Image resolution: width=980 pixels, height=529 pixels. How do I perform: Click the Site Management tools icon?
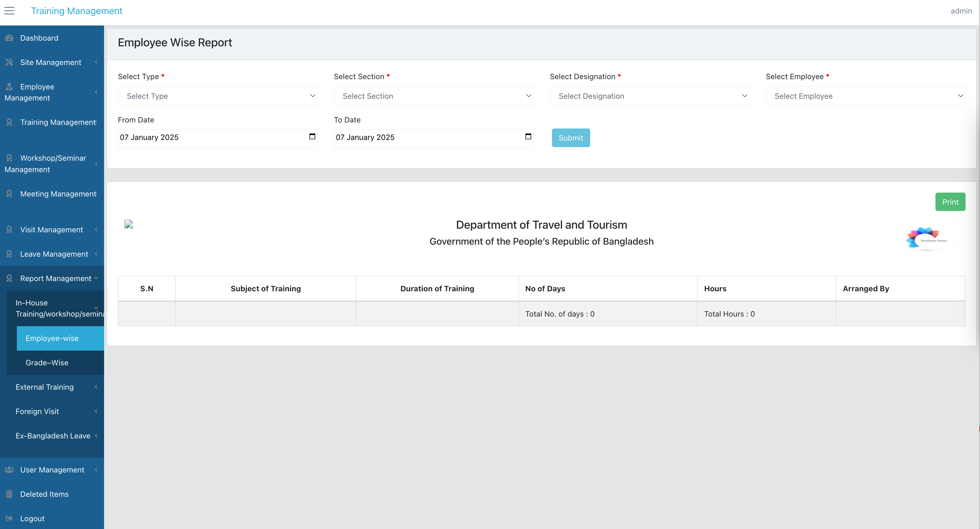pos(9,62)
